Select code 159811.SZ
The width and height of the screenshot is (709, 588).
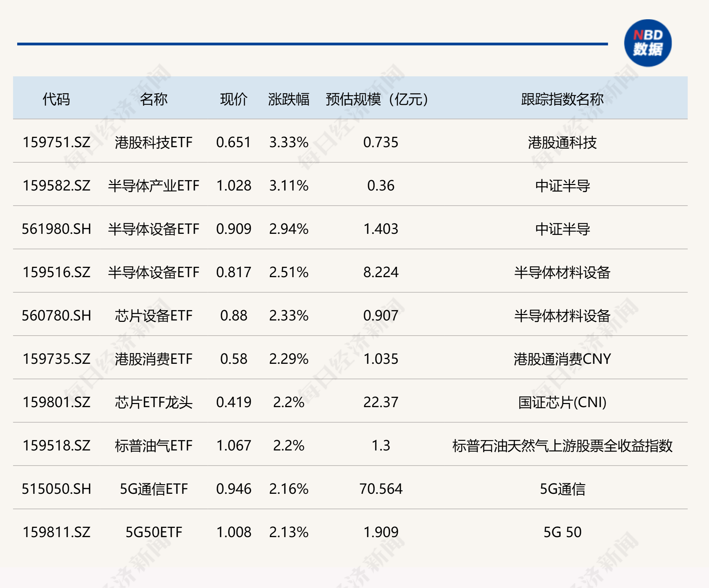click(56, 532)
